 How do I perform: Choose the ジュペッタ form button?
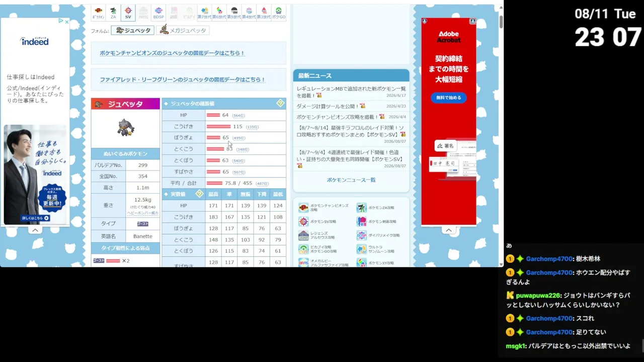(x=133, y=30)
